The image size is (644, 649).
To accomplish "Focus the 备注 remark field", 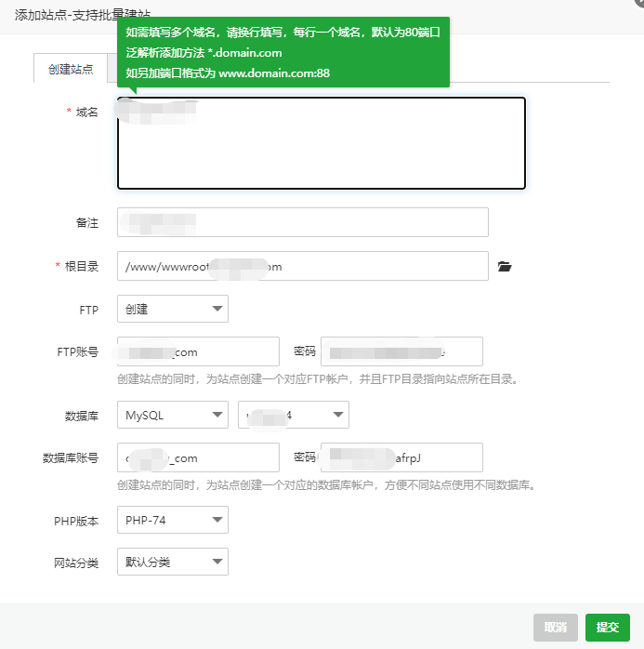I will [302, 222].
